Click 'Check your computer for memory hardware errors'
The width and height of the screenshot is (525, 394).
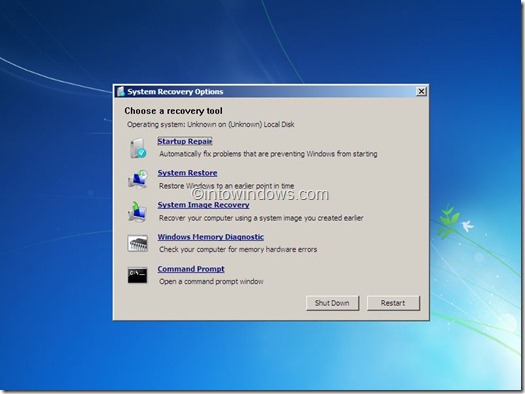tap(238, 249)
